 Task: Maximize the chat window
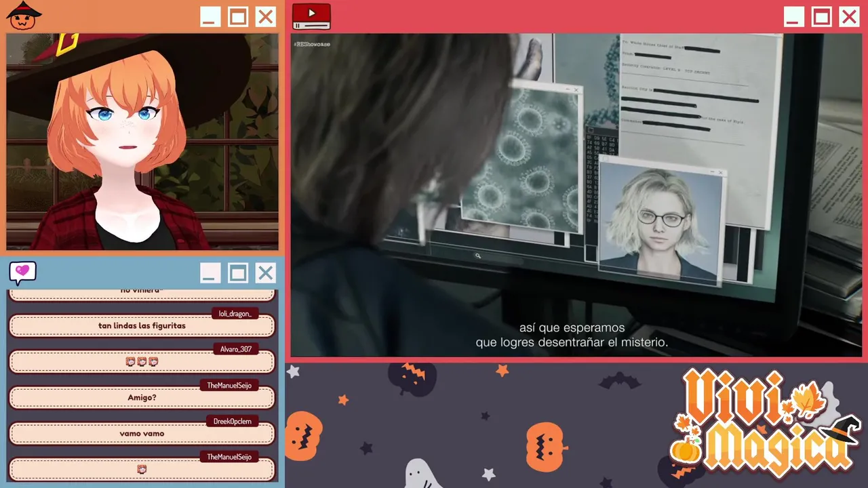click(x=238, y=273)
